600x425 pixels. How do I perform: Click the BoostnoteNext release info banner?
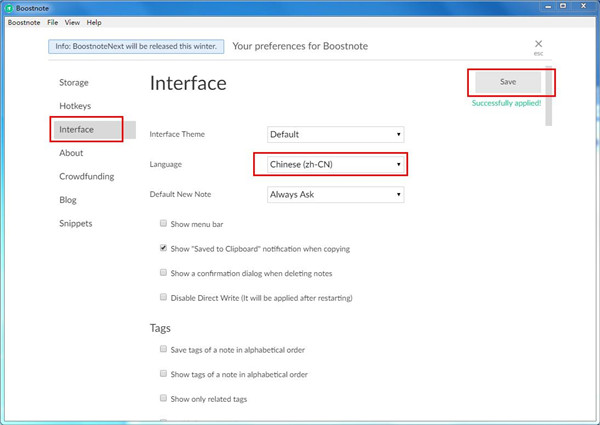[134, 46]
